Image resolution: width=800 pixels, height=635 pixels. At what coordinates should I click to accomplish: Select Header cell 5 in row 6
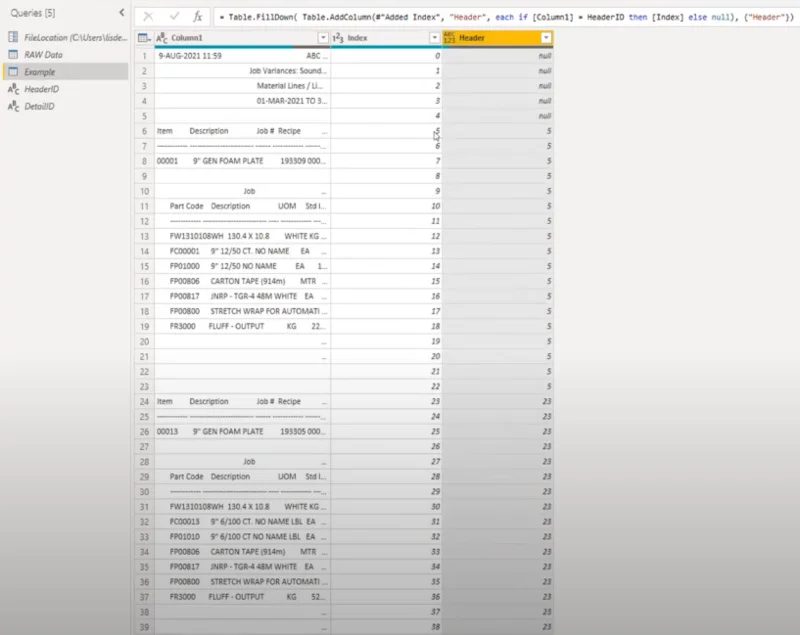point(497,131)
